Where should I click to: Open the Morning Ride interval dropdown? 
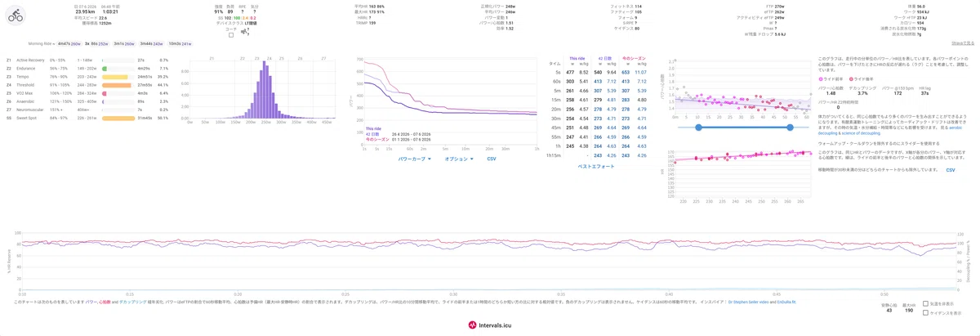(x=42, y=43)
